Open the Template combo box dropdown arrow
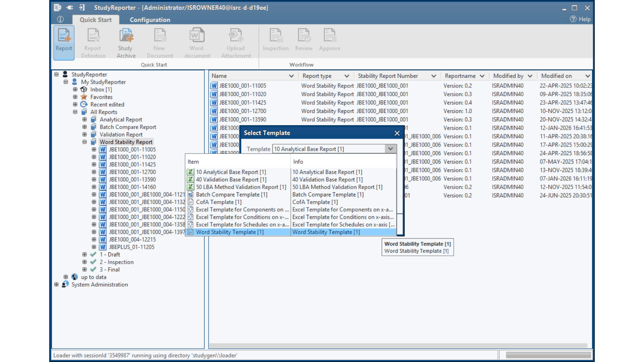The width and height of the screenshot is (644, 362). tap(390, 149)
